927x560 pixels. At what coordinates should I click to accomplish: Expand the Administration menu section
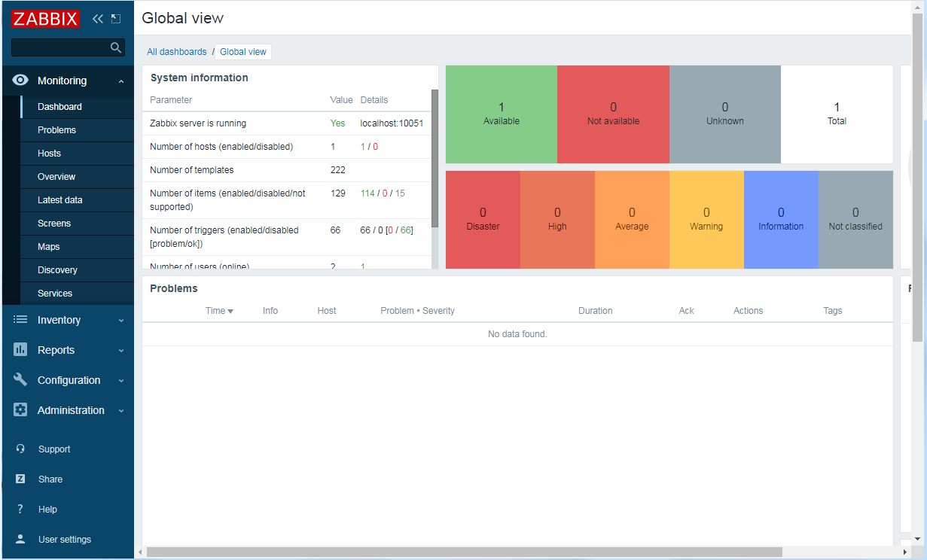(121, 411)
